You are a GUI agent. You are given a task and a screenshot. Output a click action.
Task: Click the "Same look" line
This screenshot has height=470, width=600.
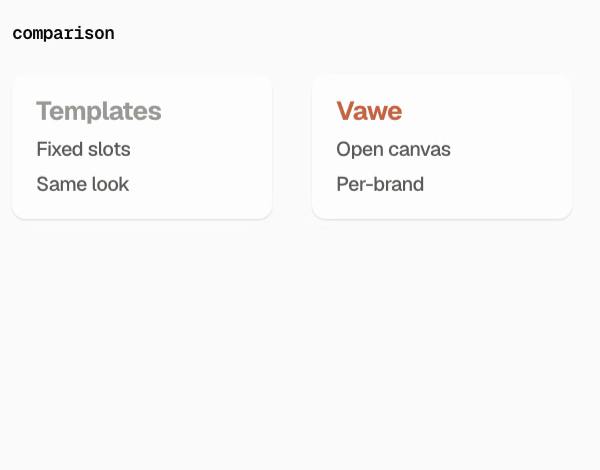coord(83,184)
